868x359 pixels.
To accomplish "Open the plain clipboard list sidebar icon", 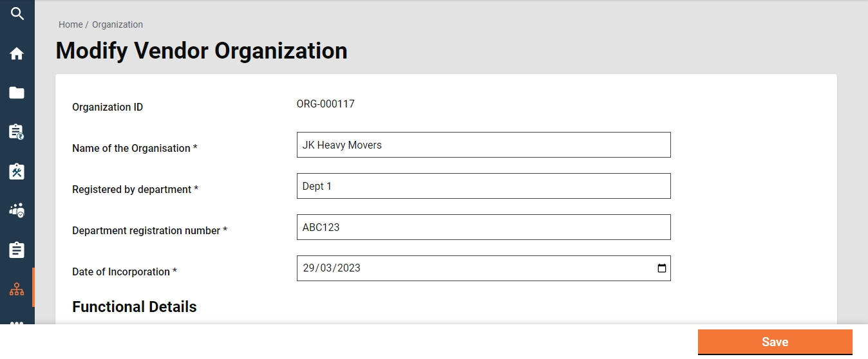I will pos(17,250).
